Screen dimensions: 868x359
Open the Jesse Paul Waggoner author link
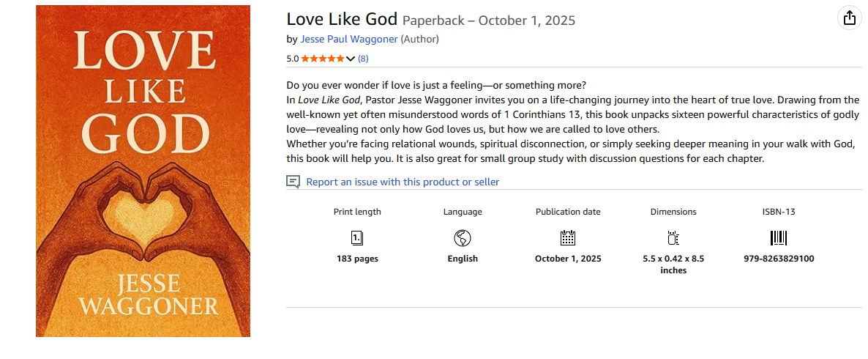point(348,39)
